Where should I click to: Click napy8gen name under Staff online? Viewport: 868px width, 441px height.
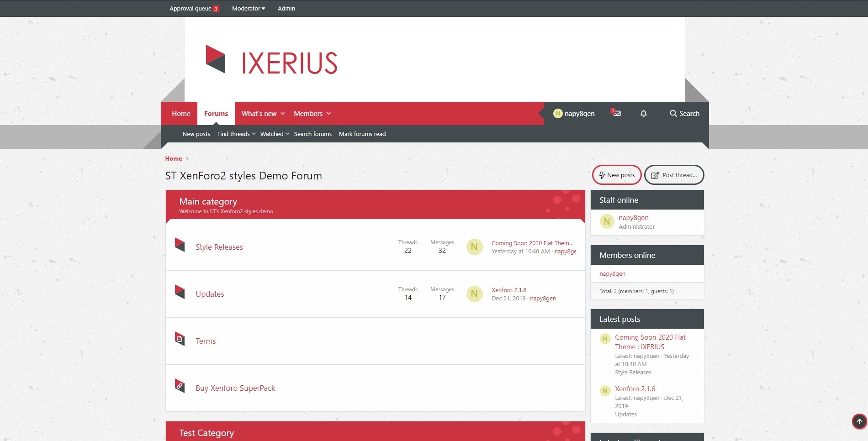pos(634,218)
